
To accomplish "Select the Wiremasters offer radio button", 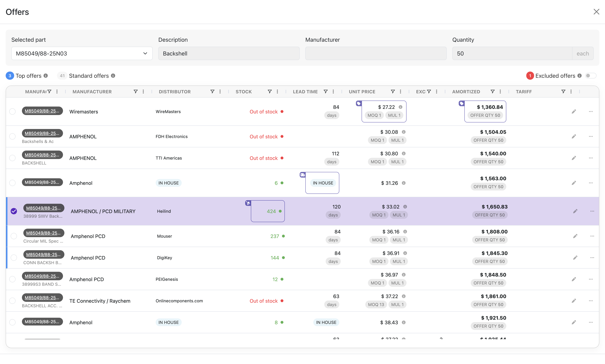I will [12, 112].
